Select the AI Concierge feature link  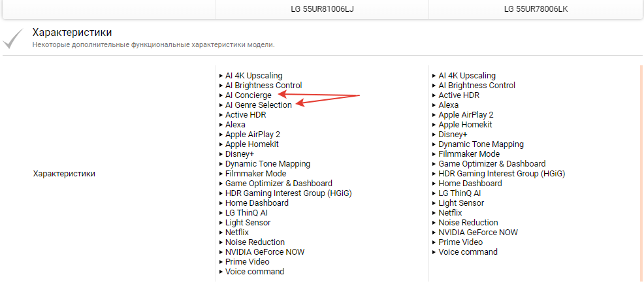(248, 95)
